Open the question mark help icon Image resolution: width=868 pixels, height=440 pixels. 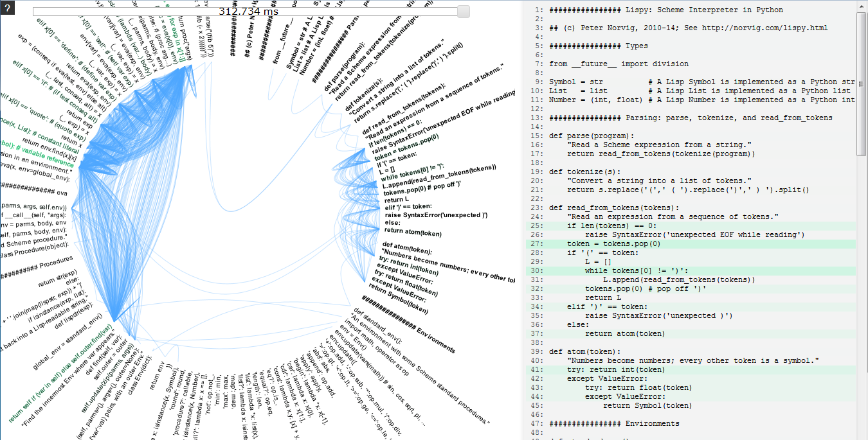click(6, 8)
